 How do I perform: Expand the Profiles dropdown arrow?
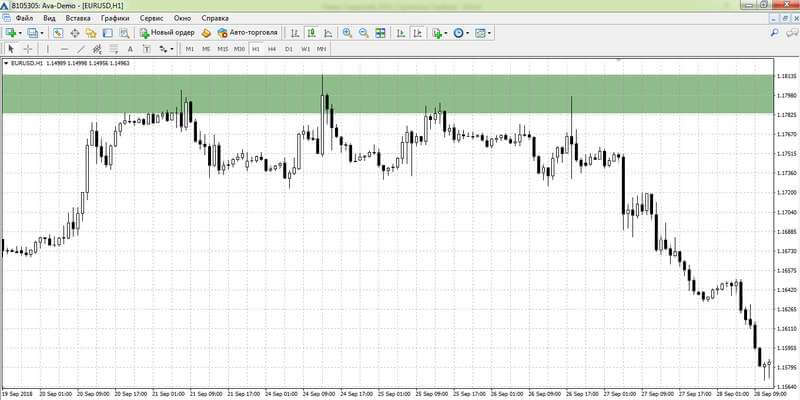(x=42, y=33)
